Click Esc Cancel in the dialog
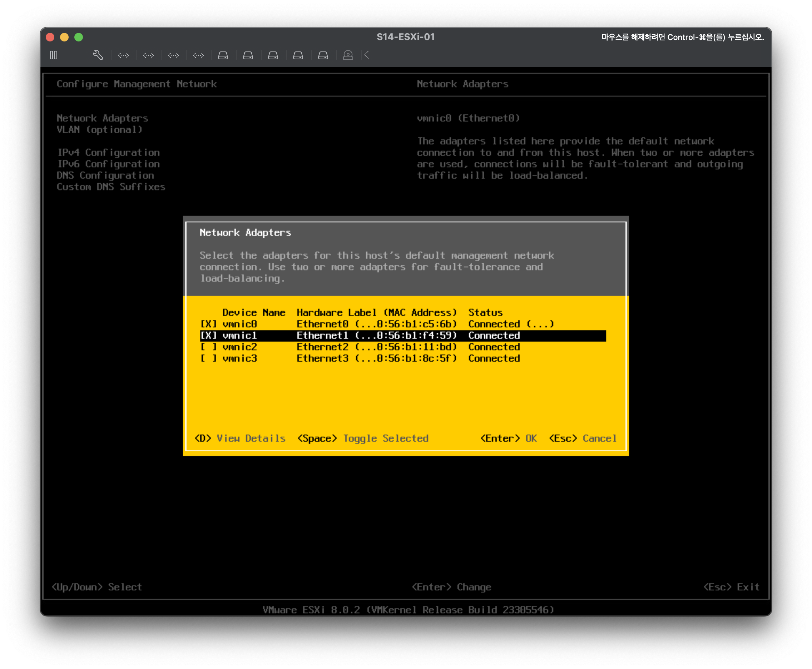The width and height of the screenshot is (812, 669). 583,438
